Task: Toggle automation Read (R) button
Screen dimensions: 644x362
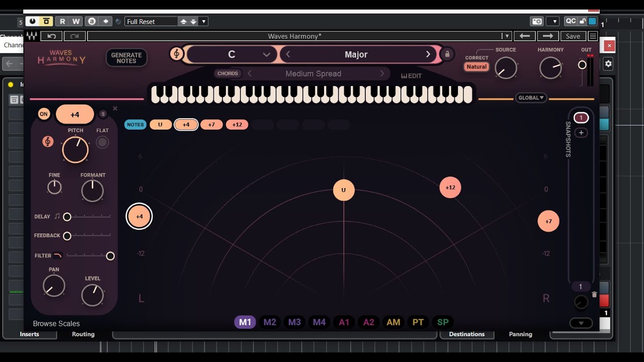Action: point(62,21)
